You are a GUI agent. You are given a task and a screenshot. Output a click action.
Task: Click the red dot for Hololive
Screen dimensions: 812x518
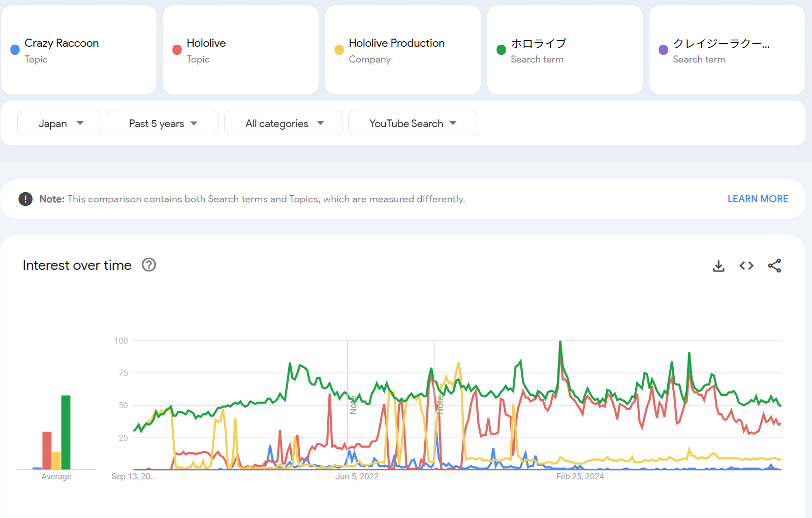pyautogui.click(x=177, y=50)
